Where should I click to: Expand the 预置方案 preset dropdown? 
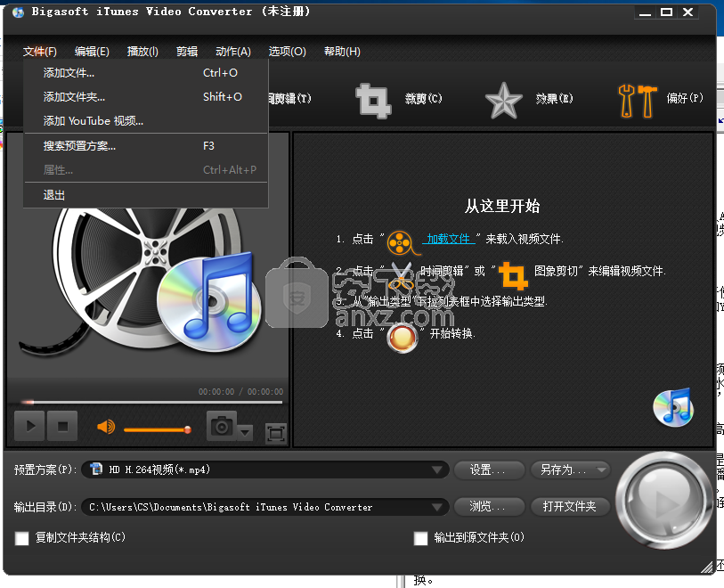[436, 470]
